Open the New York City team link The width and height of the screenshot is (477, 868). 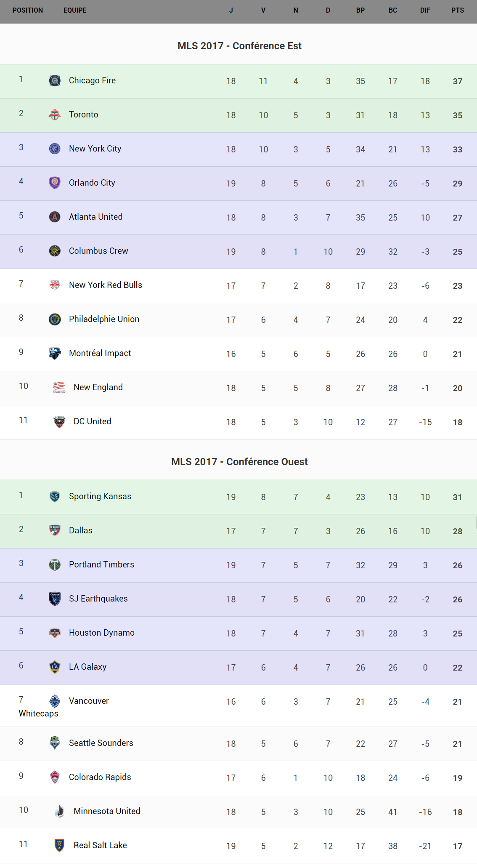[x=95, y=149]
